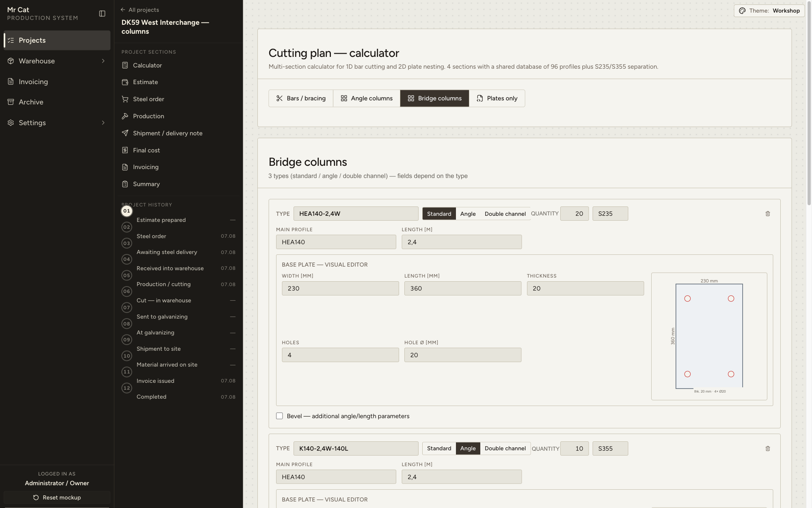Switch to the Angle columns tab
The height and width of the screenshot is (508, 812).
(x=367, y=98)
